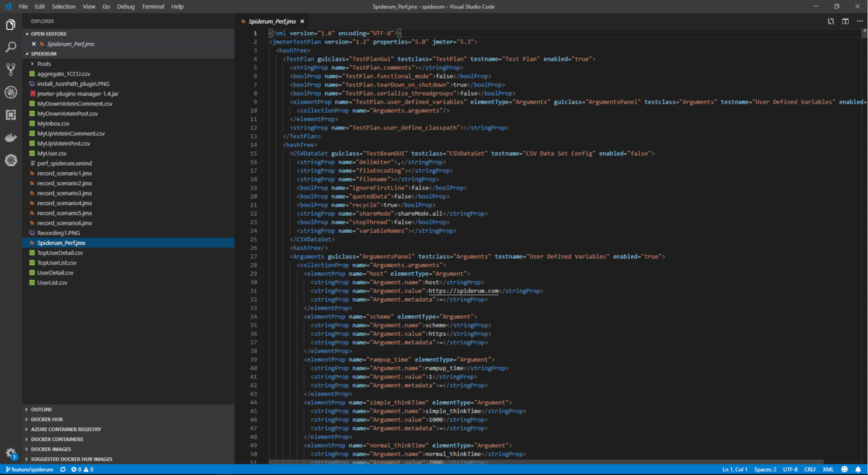Open the Go menu
The width and height of the screenshot is (868, 475).
[x=106, y=7]
